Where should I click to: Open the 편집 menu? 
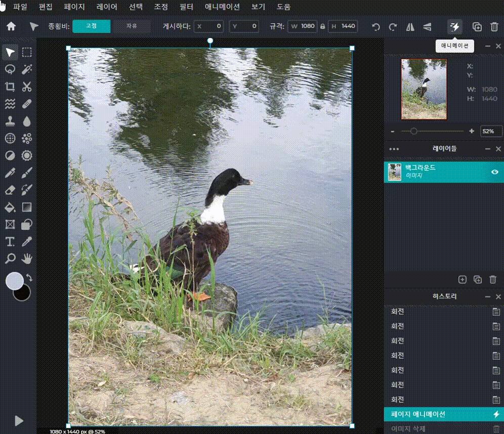point(46,7)
